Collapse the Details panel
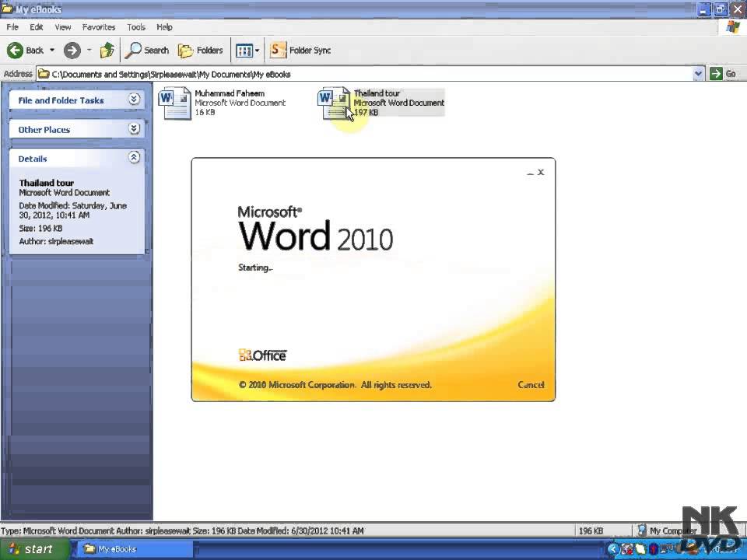 pos(135,157)
